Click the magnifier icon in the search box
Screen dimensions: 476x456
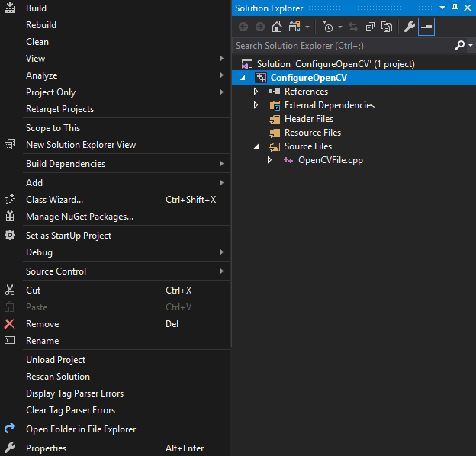[459, 46]
